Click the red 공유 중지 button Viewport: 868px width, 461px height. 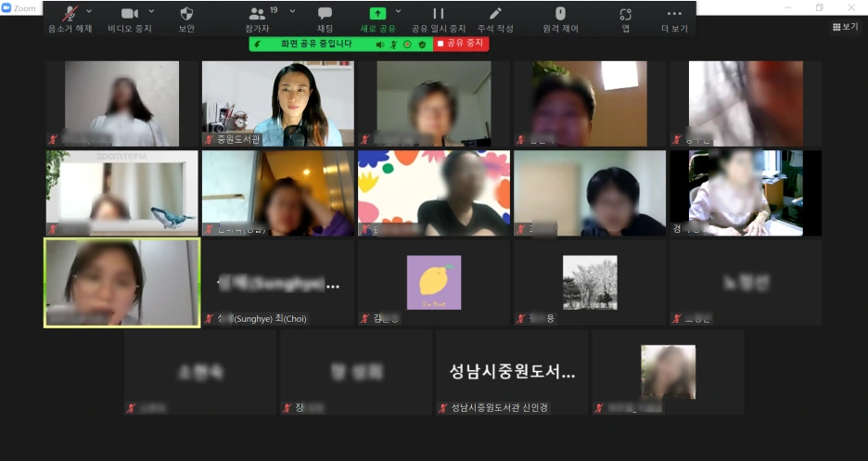click(x=461, y=44)
